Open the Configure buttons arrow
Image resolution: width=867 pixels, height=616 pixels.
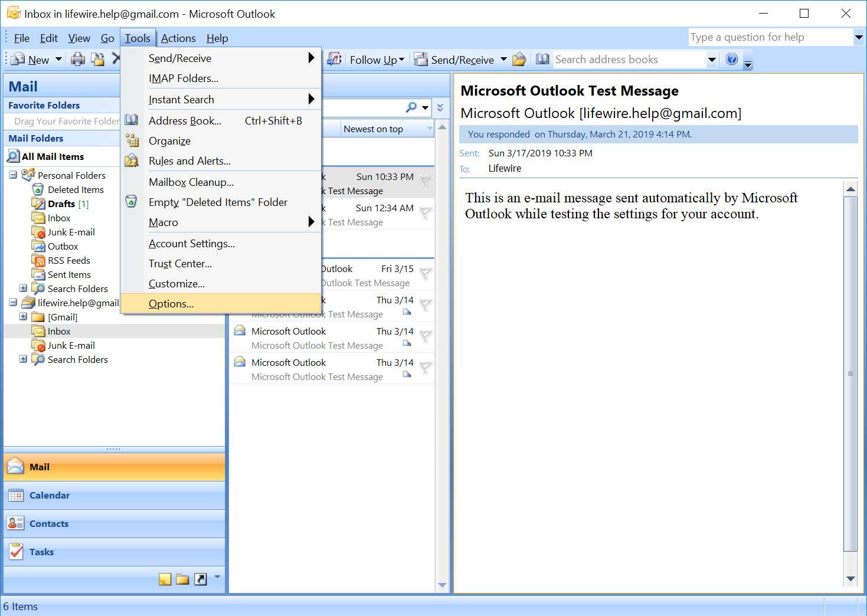(217, 577)
